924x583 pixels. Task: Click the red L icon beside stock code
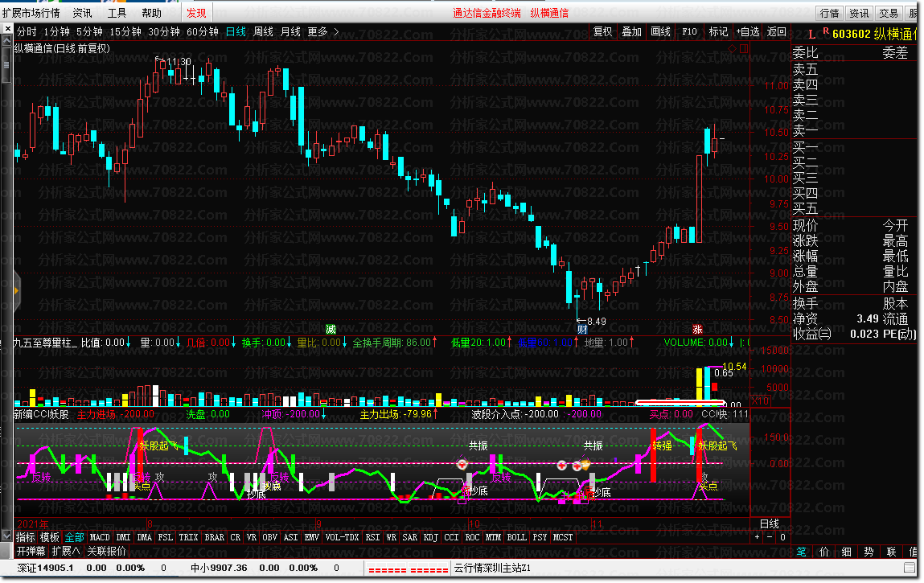812,35
